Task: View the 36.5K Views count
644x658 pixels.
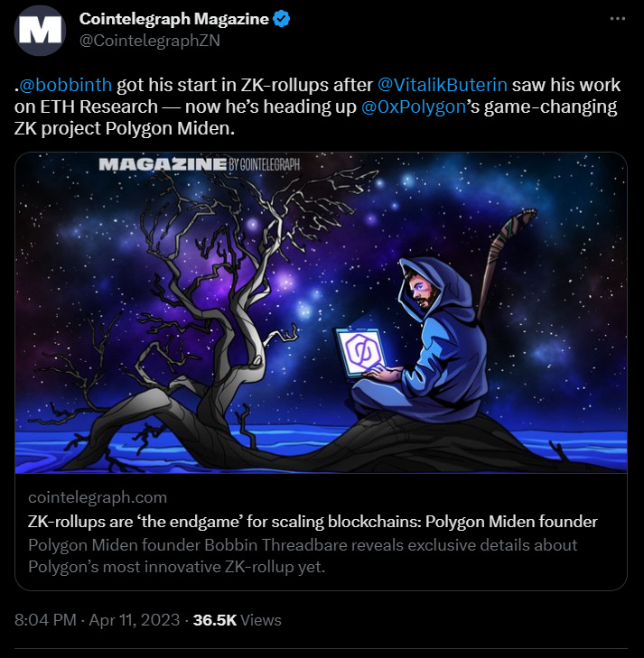Action: coord(237,620)
